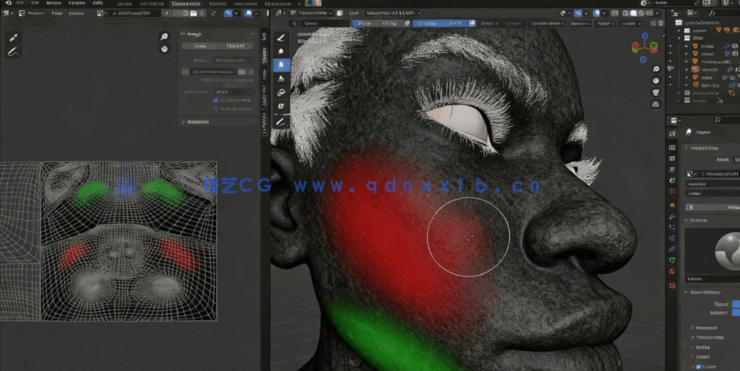Open the Render properties tab icon
This screenshot has height=371, width=740.
673,147
